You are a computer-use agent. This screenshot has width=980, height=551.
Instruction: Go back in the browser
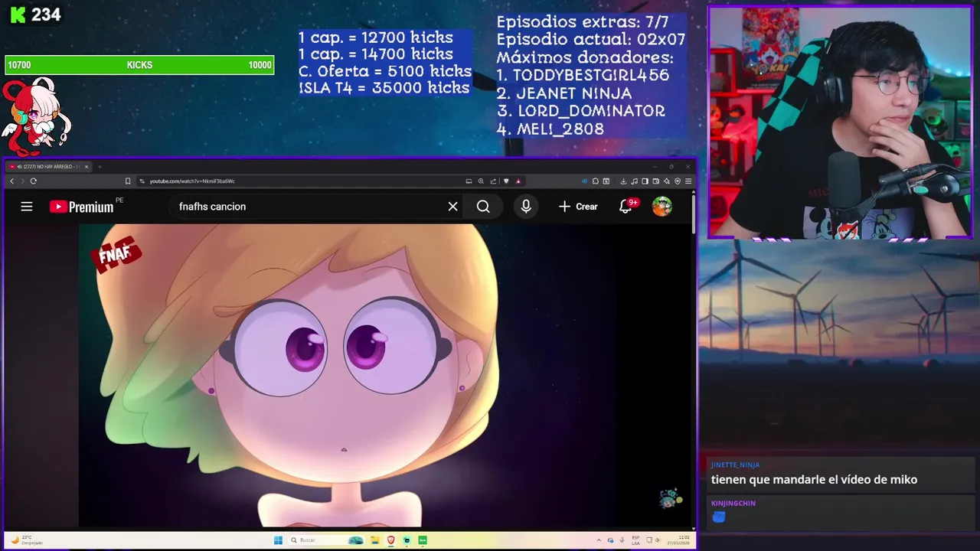[x=11, y=181]
